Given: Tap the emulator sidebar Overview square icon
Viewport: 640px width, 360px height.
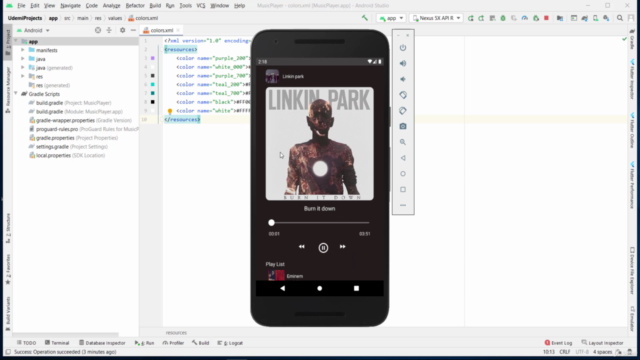Looking at the screenshot, I should (403, 189).
